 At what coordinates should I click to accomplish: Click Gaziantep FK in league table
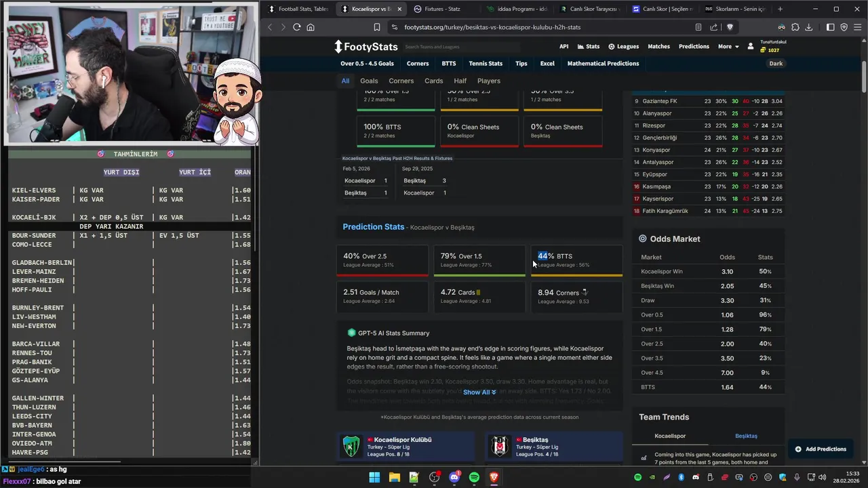pyautogui.click(x=660, y=101)
